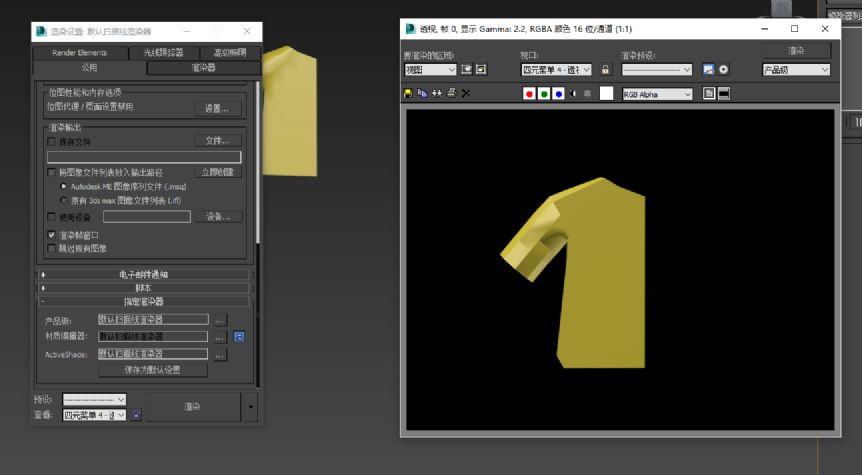
Task: Open the 产品级 render mode dropdown
Action: [796, 70]
